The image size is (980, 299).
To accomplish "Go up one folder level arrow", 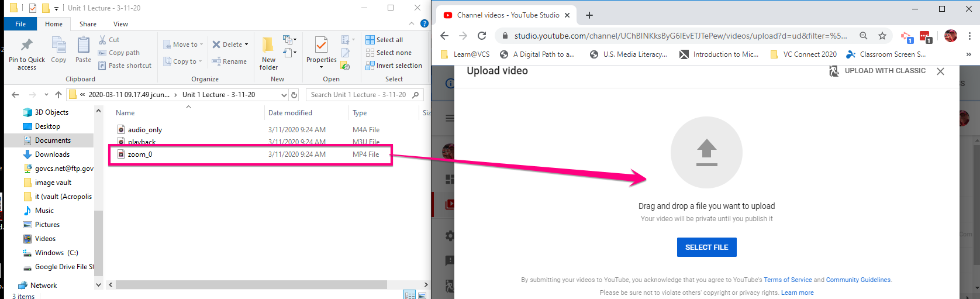I will click(x=58, y=95).
